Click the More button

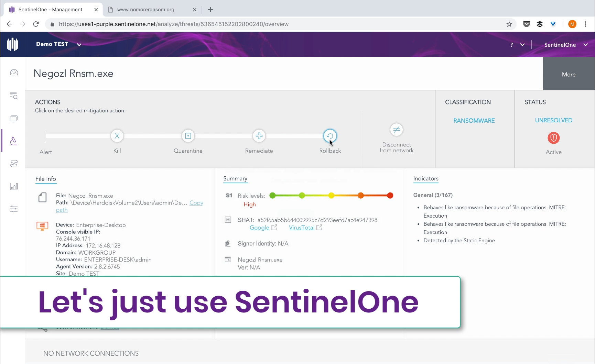pos(569,74)
